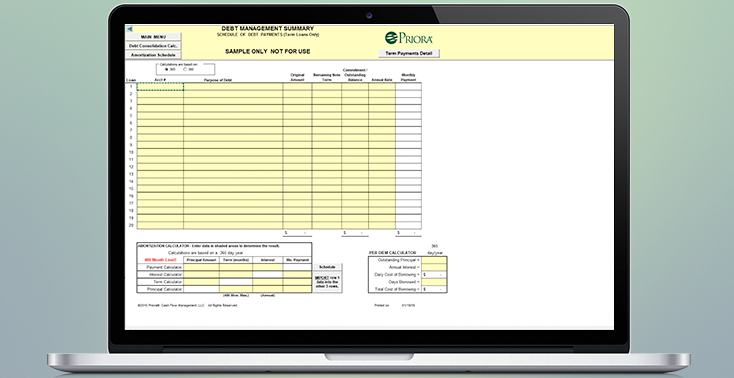Click the Priora logo

pyautogui.click(x=409, y=38)
